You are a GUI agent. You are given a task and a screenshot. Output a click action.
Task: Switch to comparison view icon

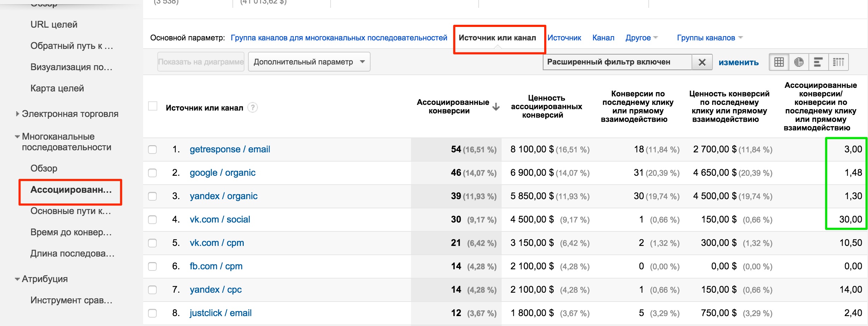[838, 62]
